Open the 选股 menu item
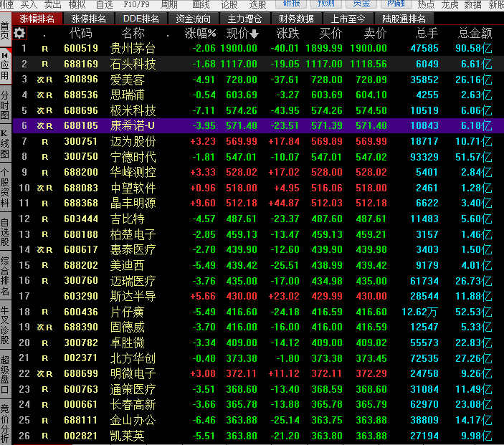Image resolution: width=504 pixels, height=445 pixels. (x=257, y=4)
